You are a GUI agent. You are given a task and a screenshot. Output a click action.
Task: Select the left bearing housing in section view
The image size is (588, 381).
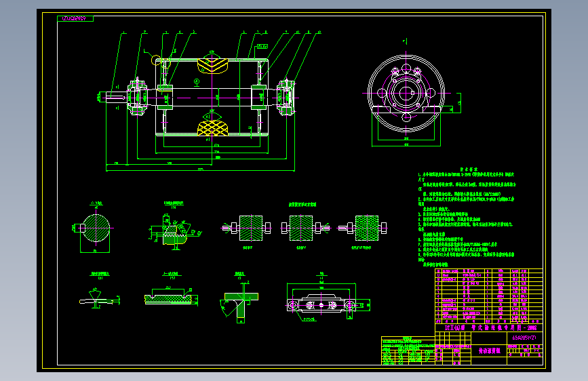[x=137, y=98]
